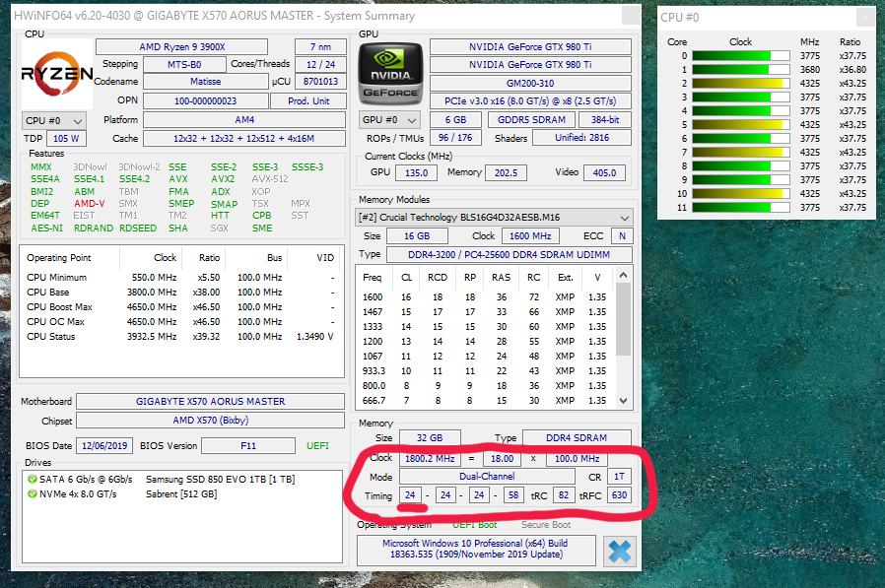Screen dimensions: 885x588
Task: Click the memory clock 1800.2 MHz field
Action: tap(430, 459)
